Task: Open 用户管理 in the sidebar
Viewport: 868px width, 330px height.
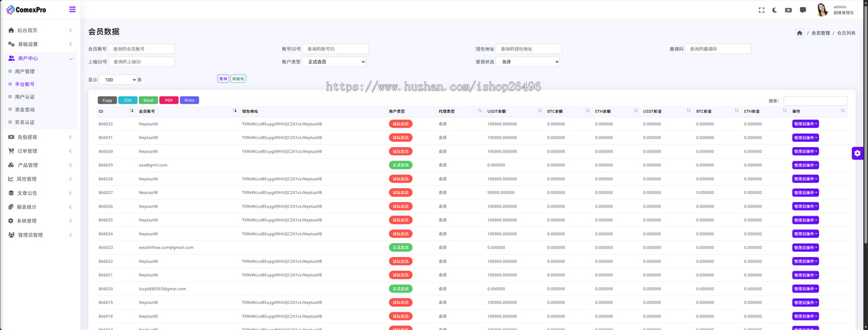Action: [25, 72]
